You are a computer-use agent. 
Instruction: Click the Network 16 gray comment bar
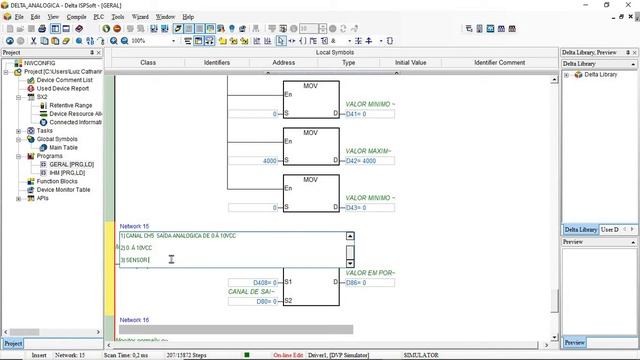coord(236,329)
